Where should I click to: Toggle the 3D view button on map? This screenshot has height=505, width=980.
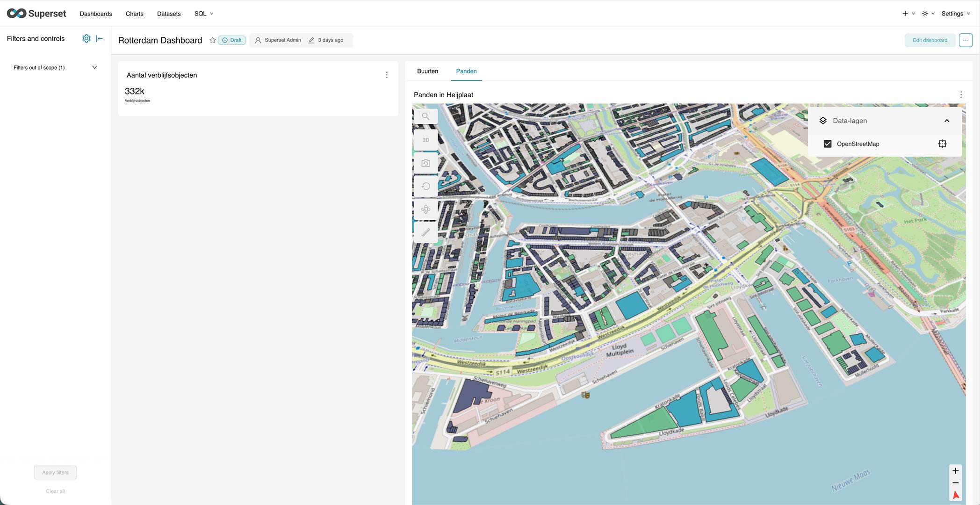click(x=425, y=140)
